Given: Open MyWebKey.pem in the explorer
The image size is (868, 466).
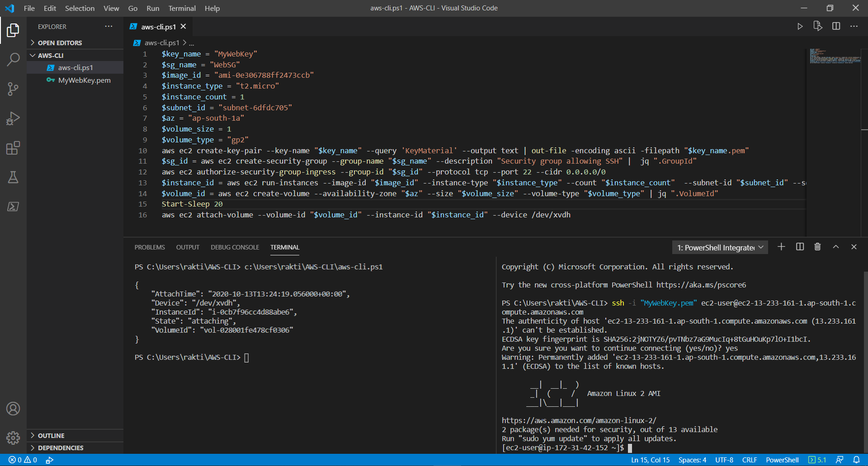Looking at the screenshot, I should [x=84, y=80].
